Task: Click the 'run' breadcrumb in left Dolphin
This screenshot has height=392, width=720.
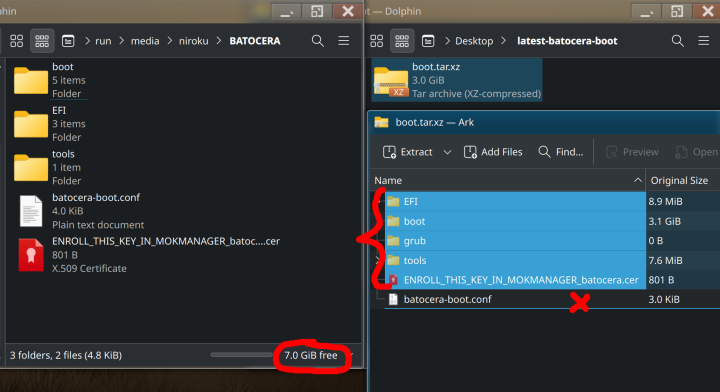Action: pyautogui.click(x=103, y=41)
